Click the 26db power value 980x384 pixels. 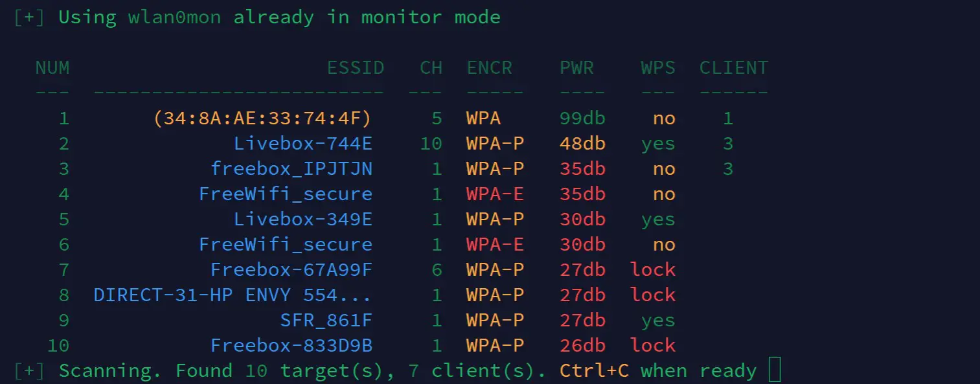point(582,346)
